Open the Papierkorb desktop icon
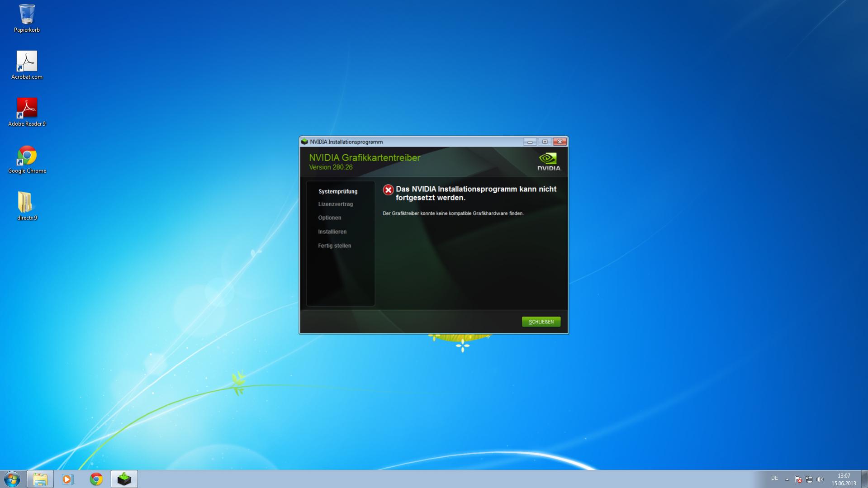Viewport: 868px width, 488px height. pyautogui.click(x=27, y=18)
